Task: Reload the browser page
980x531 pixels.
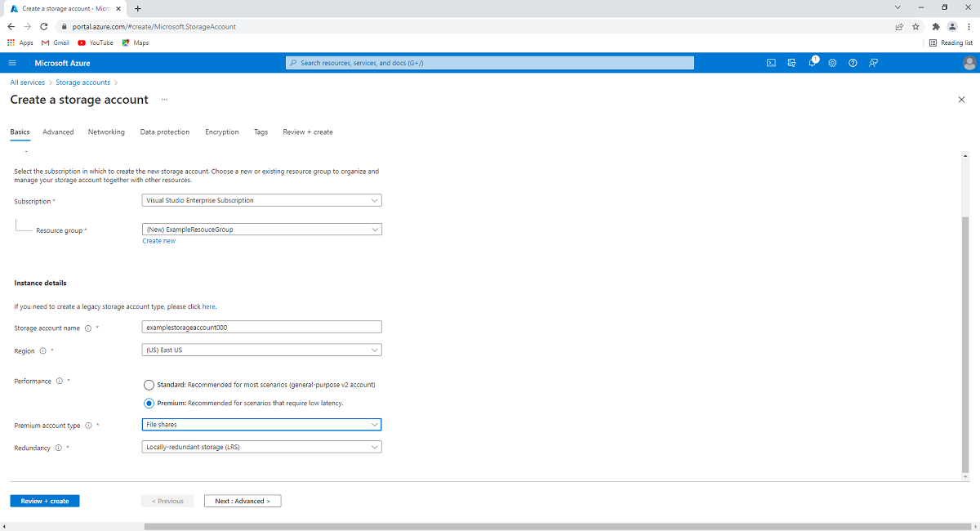Action: click(44, 26)
